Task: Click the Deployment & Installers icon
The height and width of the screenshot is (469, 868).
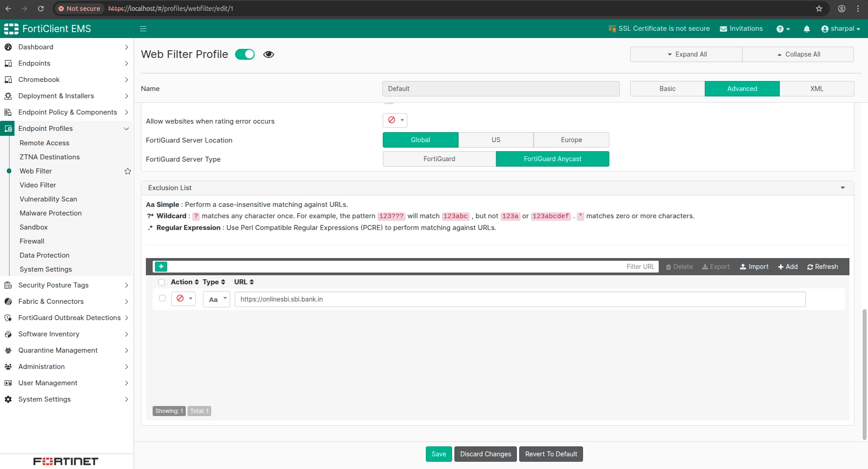Action: pyautogui.click(x=8, y=96)
